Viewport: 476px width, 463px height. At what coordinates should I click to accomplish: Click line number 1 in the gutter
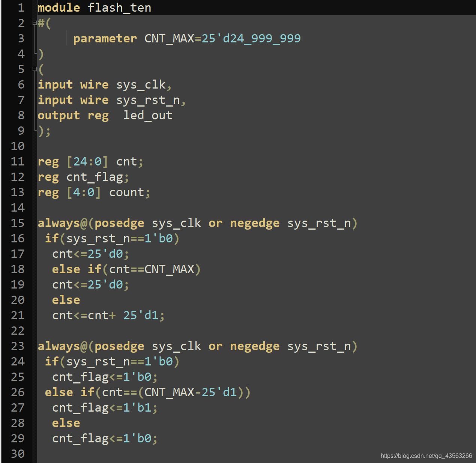pyautogui.click(x=21, y=8)
